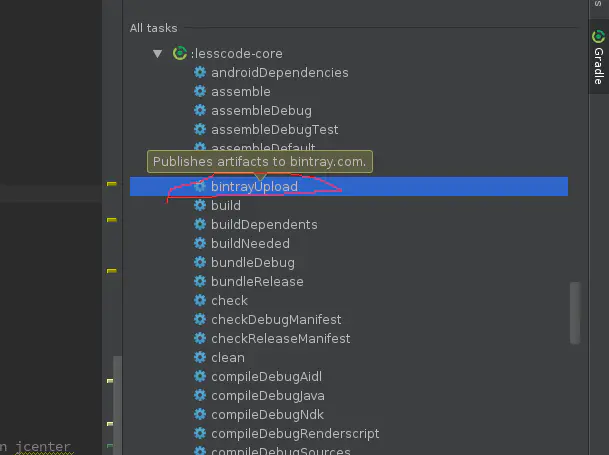Select the compileDebugAidl task name
The width and height of the screenshot is (609, 455).
point(266,377)
